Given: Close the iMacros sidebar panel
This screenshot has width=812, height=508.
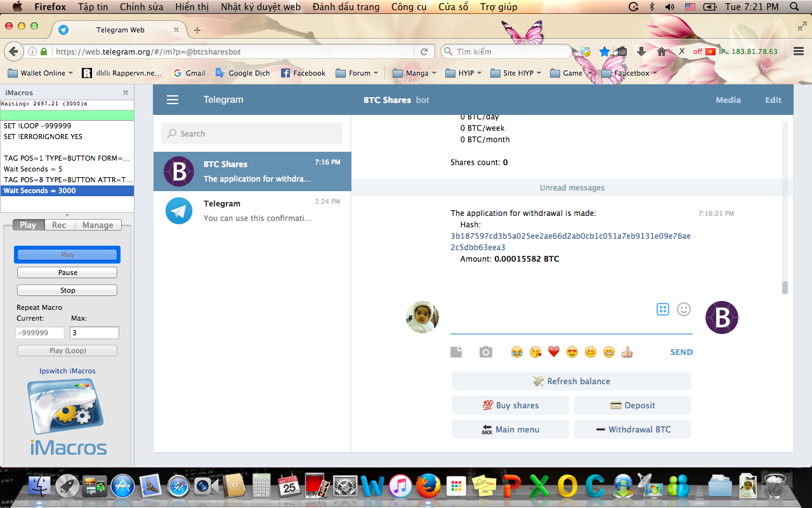Looking at the screenshot, I should click(126, 93).
